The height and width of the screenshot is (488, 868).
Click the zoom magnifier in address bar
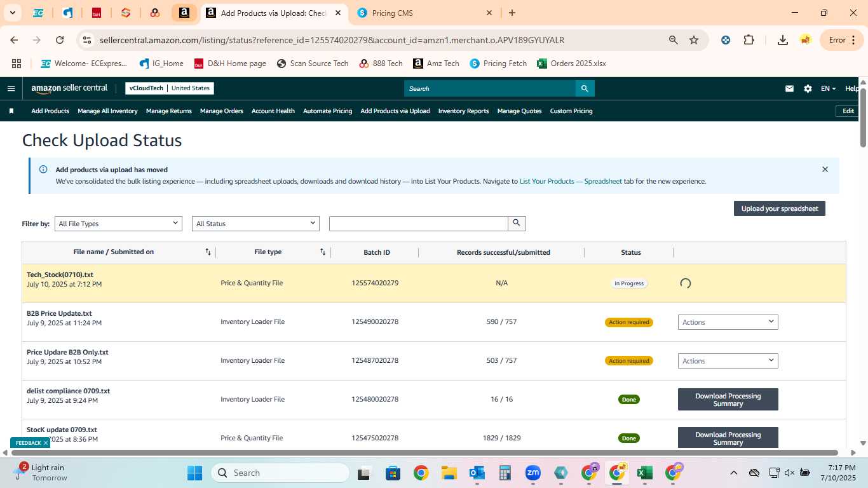[x=674, y=40]
